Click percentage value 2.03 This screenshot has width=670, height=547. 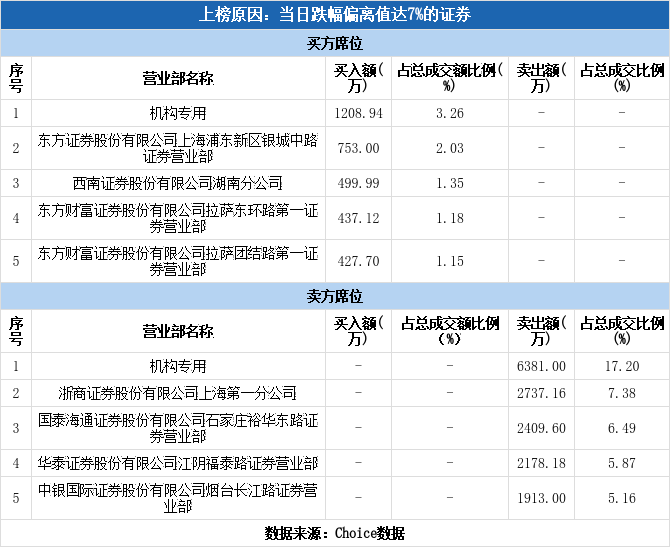(450, 148)
